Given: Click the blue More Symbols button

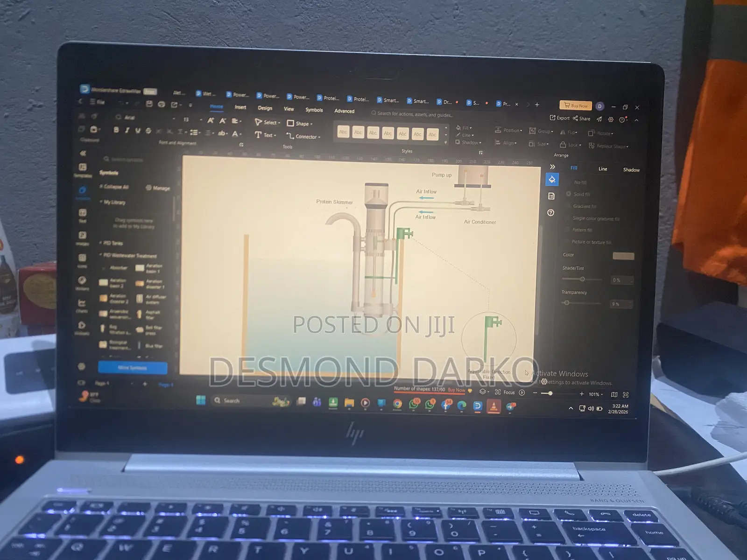Looking at the screenshot, I should (133, 368).
